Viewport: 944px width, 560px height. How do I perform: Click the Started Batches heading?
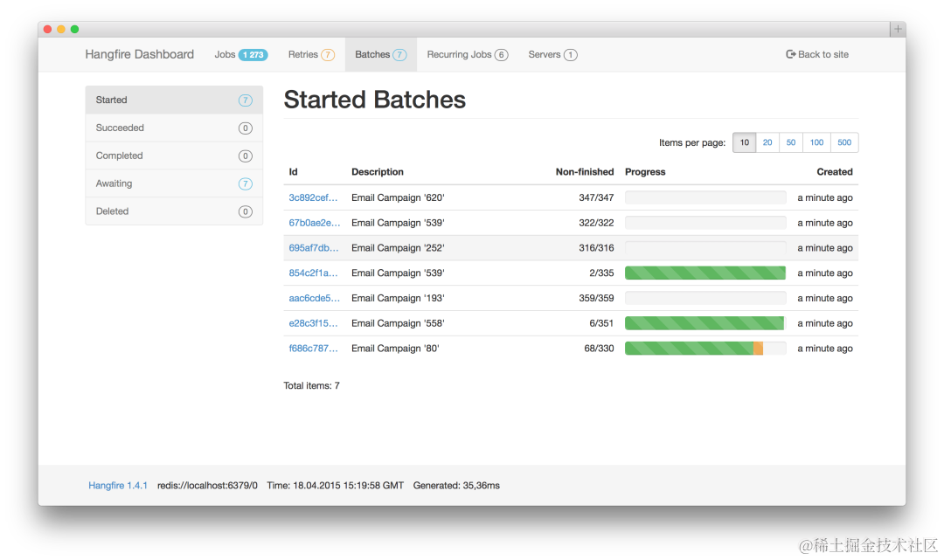[374, 100]
